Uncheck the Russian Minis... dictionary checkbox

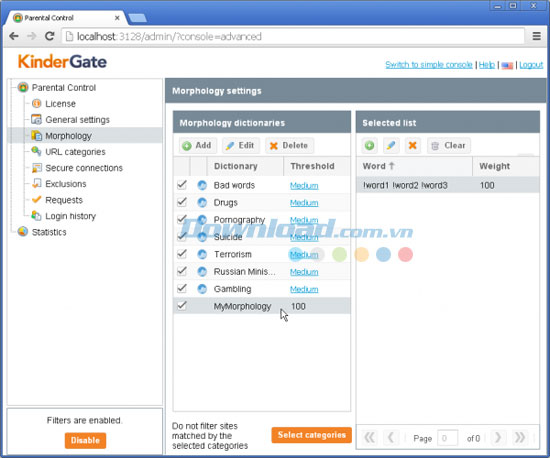[182, 271]
